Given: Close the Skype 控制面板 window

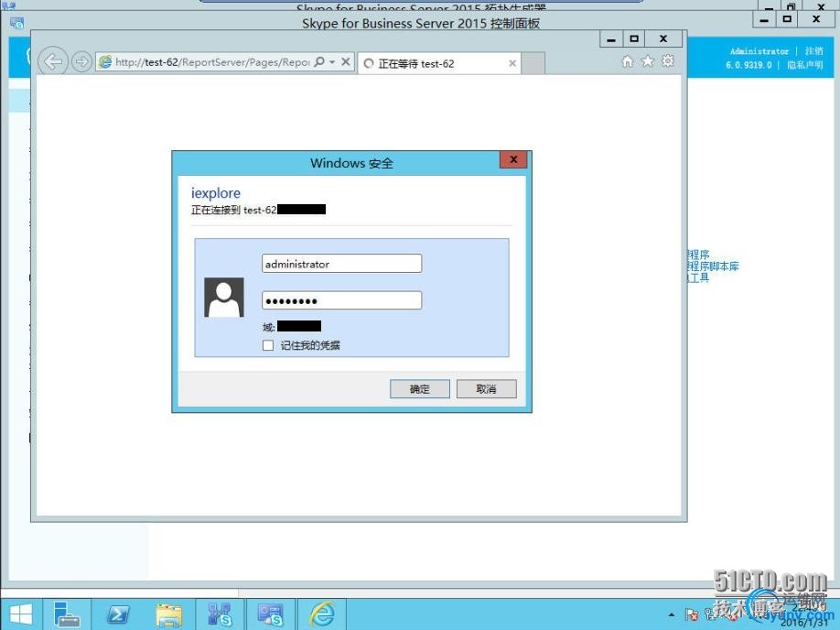Looking at the screenshot, I should 816,20.
